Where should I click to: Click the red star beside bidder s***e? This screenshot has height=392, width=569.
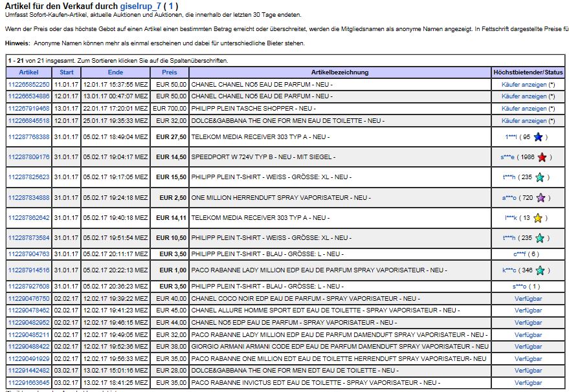tap(542, 157)
